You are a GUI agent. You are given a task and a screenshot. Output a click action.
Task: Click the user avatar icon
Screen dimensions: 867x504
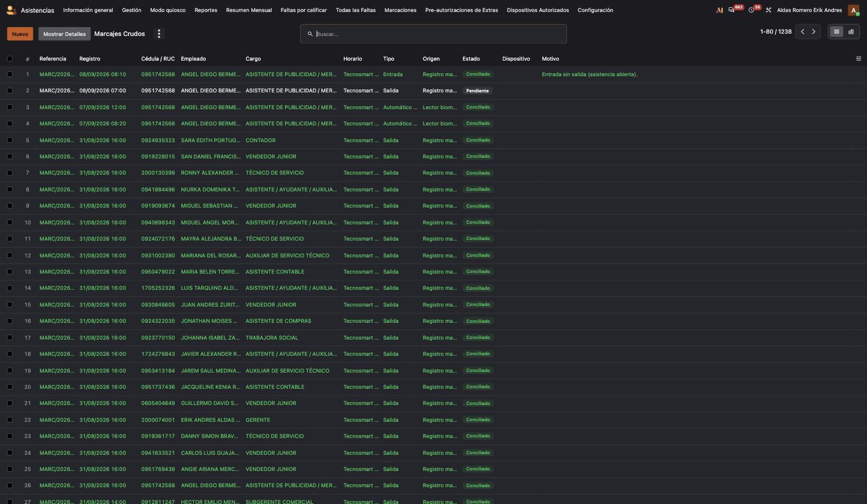[853, 10]
